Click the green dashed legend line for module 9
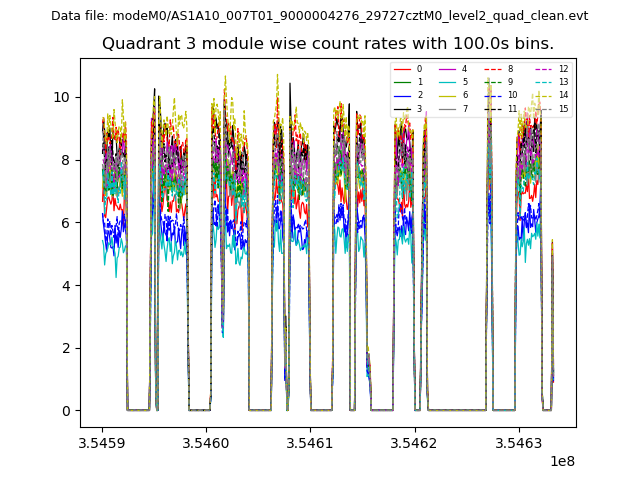This screenshot has width=640, height=480. 492,82
